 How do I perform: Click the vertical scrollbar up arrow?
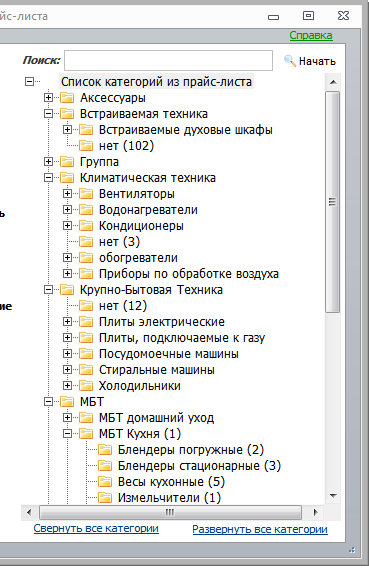click(x=333, y=82)
